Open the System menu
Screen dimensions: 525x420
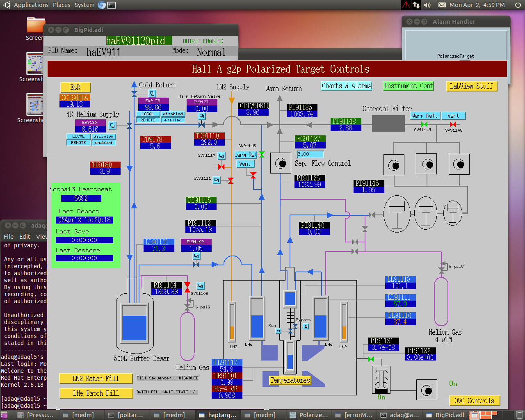[x=84, y=5]
